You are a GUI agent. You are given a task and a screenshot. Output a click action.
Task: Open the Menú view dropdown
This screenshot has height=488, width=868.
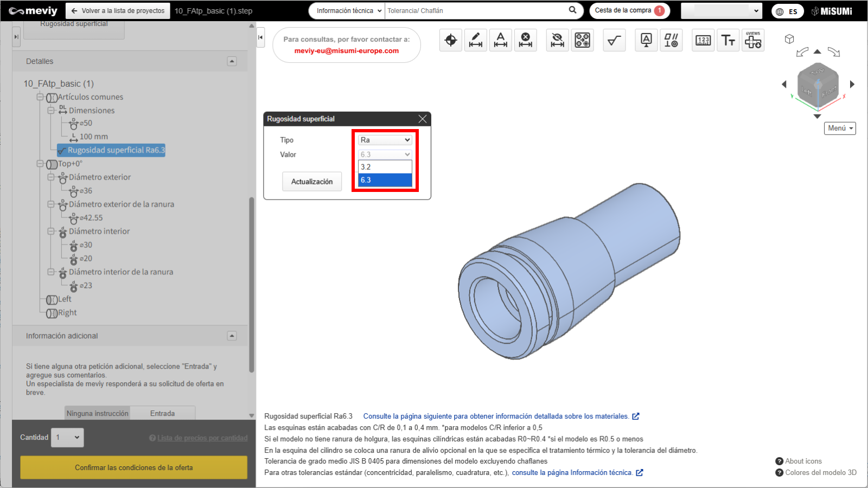point(840,129)
